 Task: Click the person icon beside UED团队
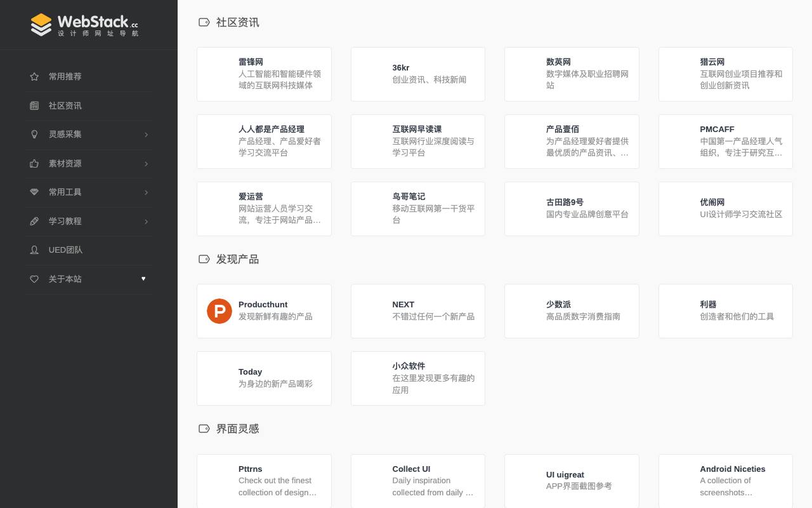point(34,250)
